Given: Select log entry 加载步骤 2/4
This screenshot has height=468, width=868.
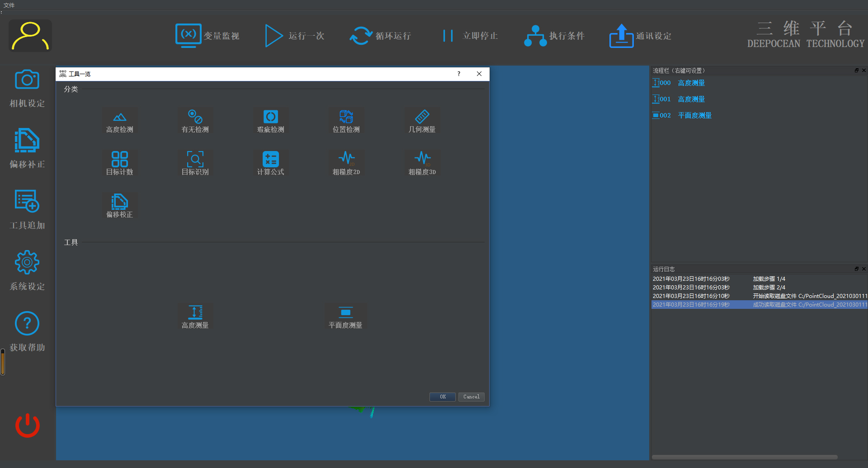Looking at the screenshot, I should 759,288.
